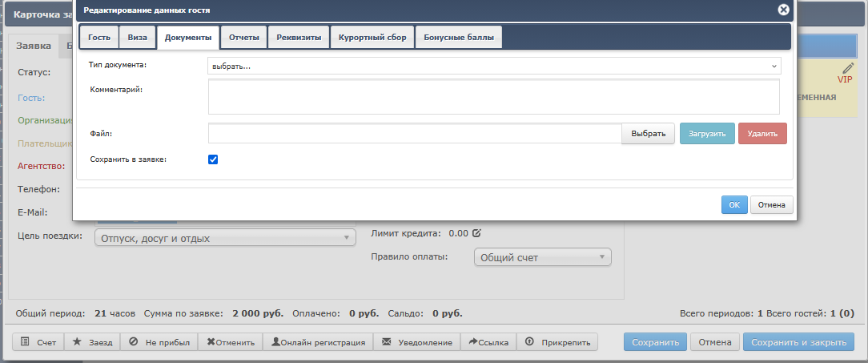Click Загрузить upload button
The image size is (868, 363).
pyautogui.click(x=707, y=134)
